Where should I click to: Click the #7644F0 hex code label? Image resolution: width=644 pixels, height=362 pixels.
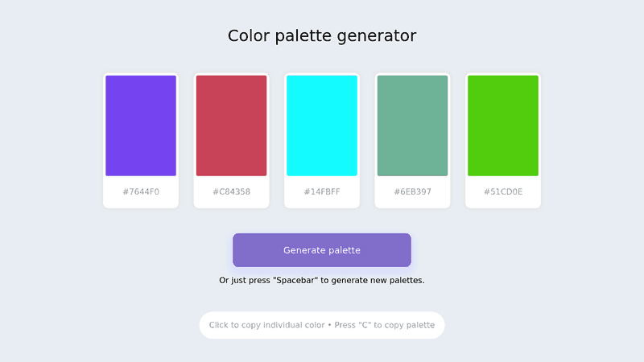[x=141, y=191]
